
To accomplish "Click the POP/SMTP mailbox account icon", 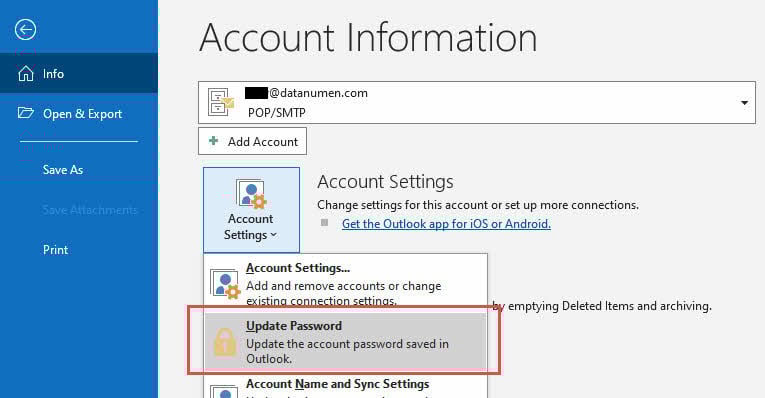I will point(221,102).
